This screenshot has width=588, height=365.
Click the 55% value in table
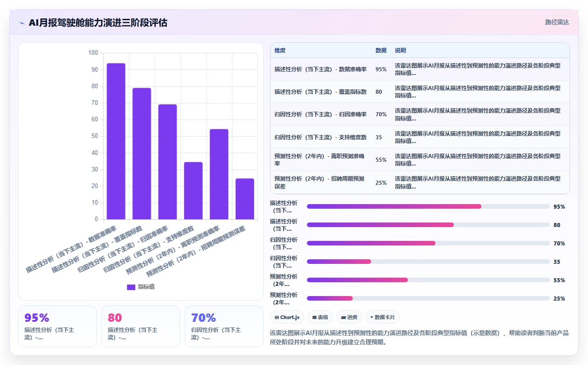coord(381,160)
